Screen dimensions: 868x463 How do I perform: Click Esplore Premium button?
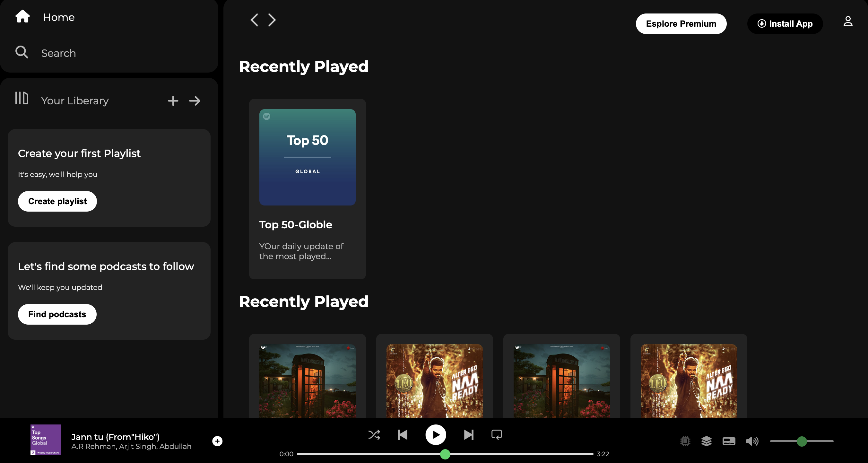681,23
